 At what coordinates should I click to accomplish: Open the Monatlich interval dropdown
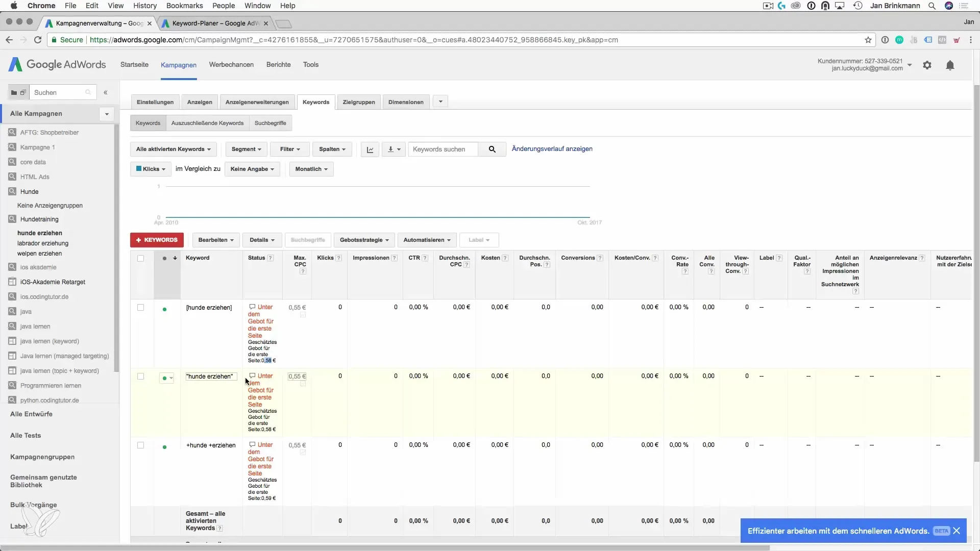(x=311, y=169)
